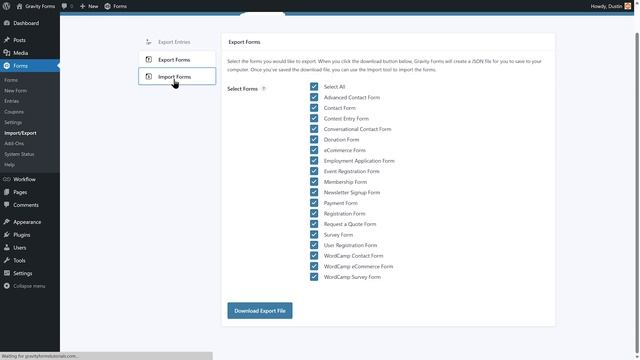Uncheck Contest Entry Form checkbox
This screenshot has height=360, width=640.
314,118
